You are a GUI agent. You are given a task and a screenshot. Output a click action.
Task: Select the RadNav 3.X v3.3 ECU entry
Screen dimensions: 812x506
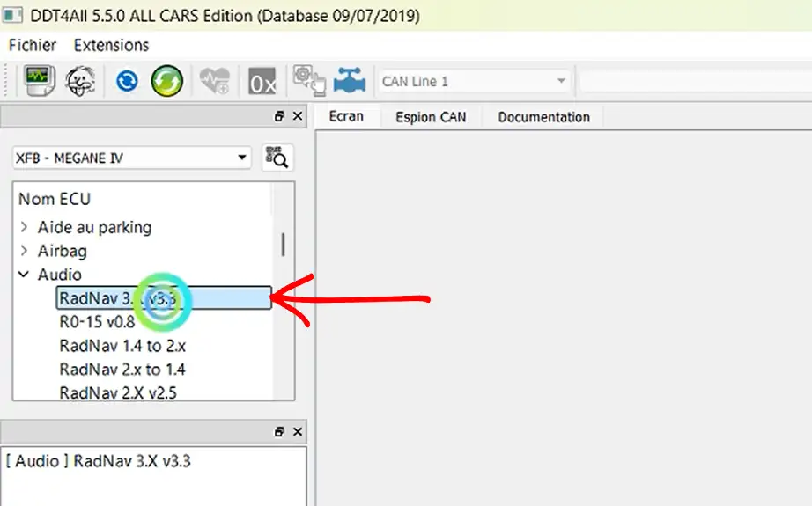click(164, 298)
